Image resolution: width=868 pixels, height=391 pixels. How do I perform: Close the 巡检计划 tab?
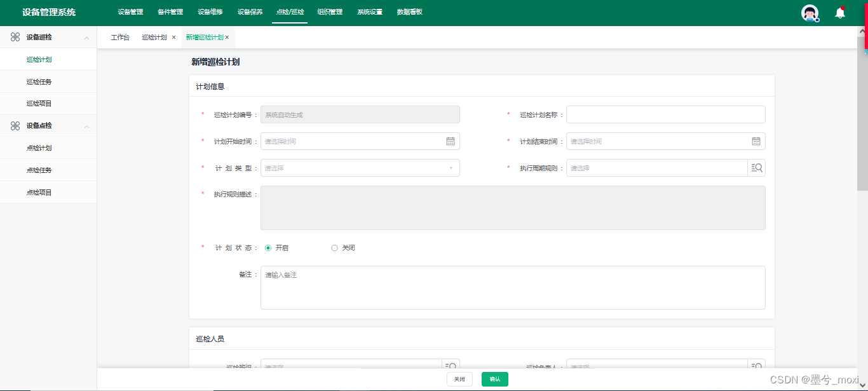173,38
